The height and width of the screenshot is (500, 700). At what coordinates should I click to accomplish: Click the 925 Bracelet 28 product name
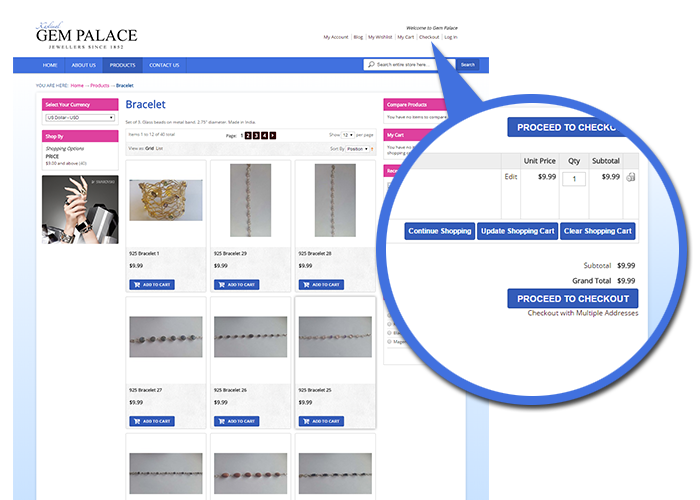315,254
